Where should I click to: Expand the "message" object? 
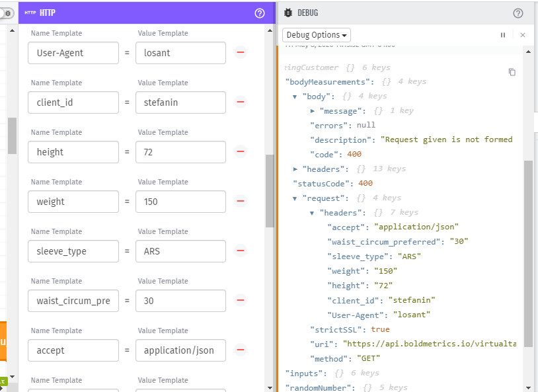click(x=312, y=111)
